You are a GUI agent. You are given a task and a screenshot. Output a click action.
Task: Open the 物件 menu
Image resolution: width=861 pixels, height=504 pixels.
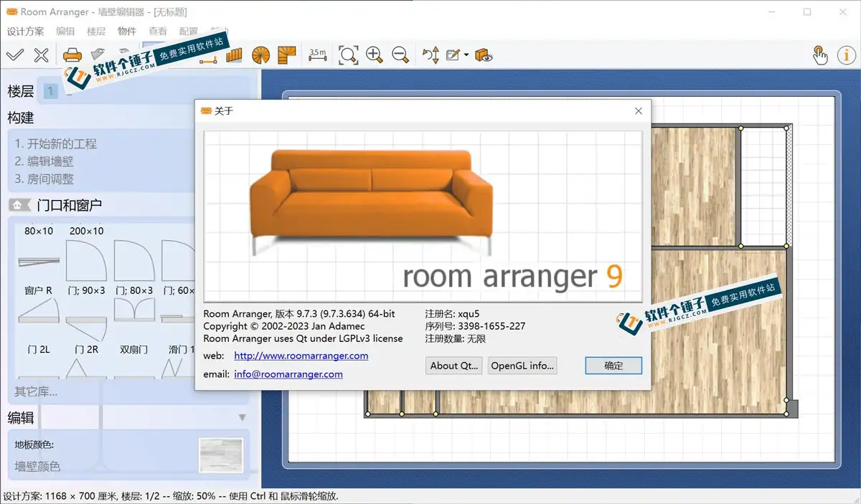pos(127,31)
